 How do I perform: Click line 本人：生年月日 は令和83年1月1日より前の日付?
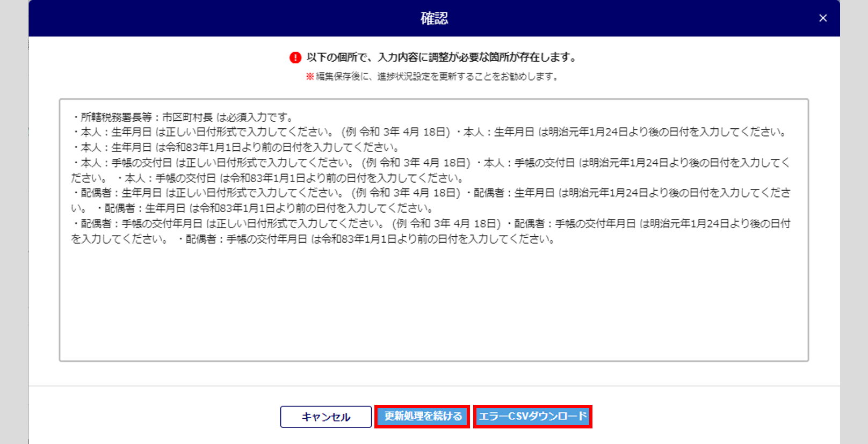pos(236,147)
